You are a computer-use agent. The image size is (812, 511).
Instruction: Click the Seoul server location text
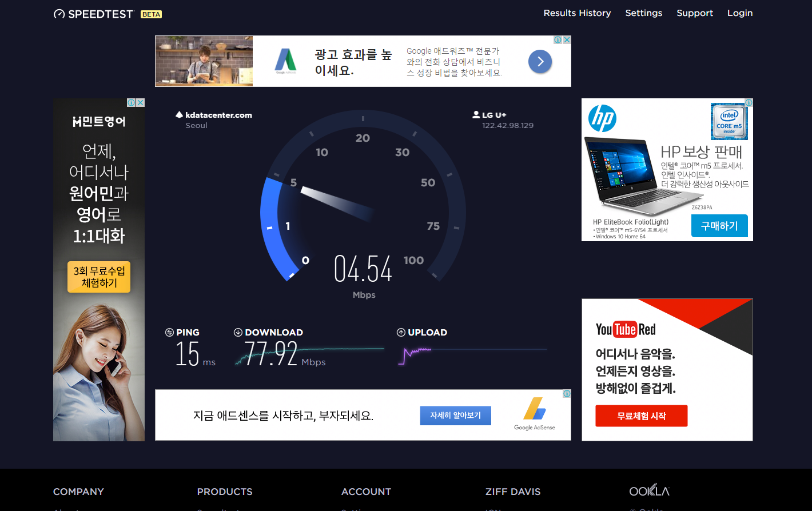point(196,125)
